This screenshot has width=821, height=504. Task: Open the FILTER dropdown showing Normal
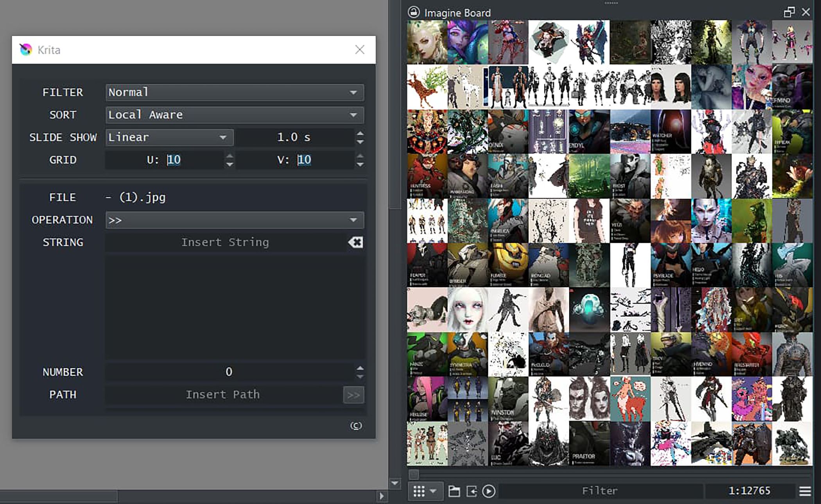234,92
